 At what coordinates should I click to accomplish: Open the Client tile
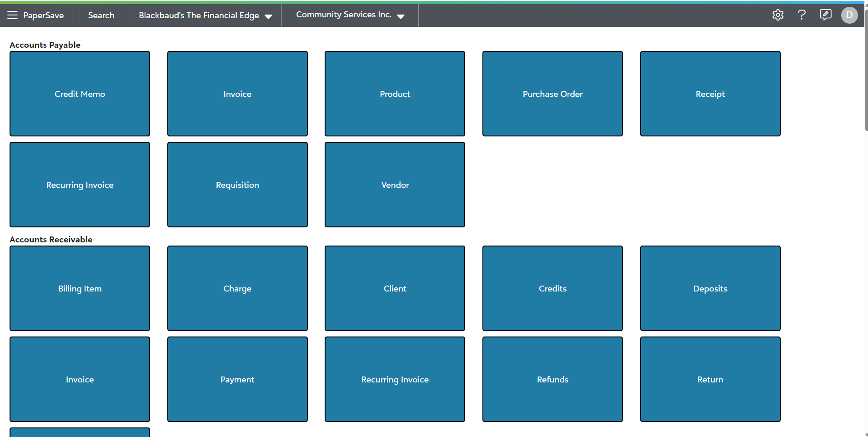(x=395, y=288)
